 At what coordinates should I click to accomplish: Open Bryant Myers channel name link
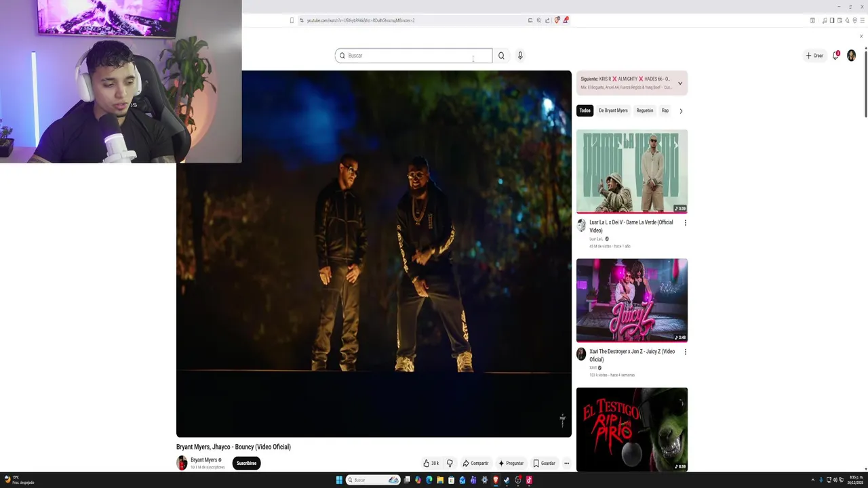pos(203,460)
